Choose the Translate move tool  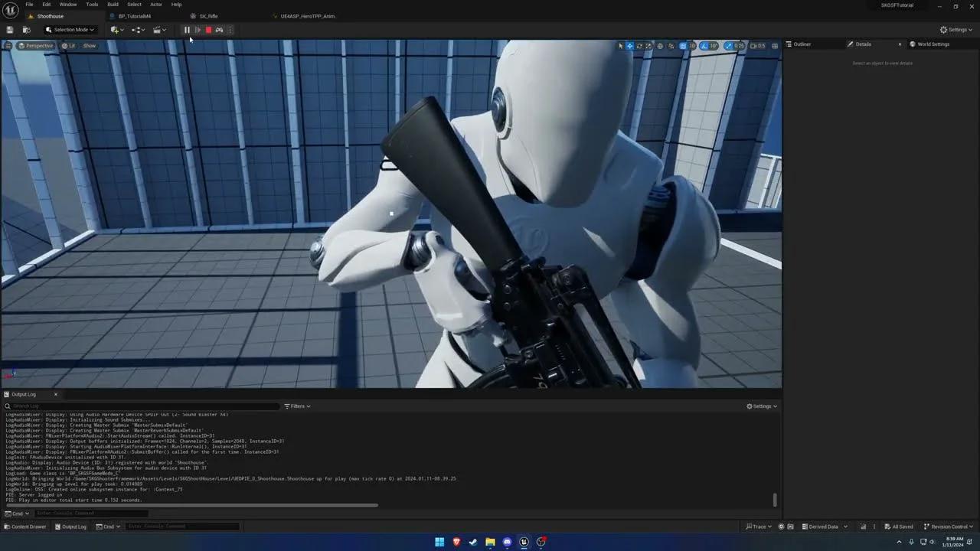(630, 46)
